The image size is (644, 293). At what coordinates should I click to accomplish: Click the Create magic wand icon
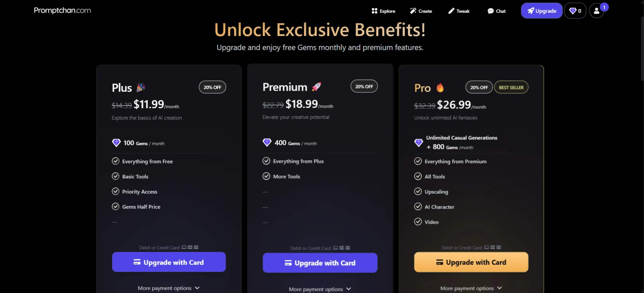click(x=413, y=11)
